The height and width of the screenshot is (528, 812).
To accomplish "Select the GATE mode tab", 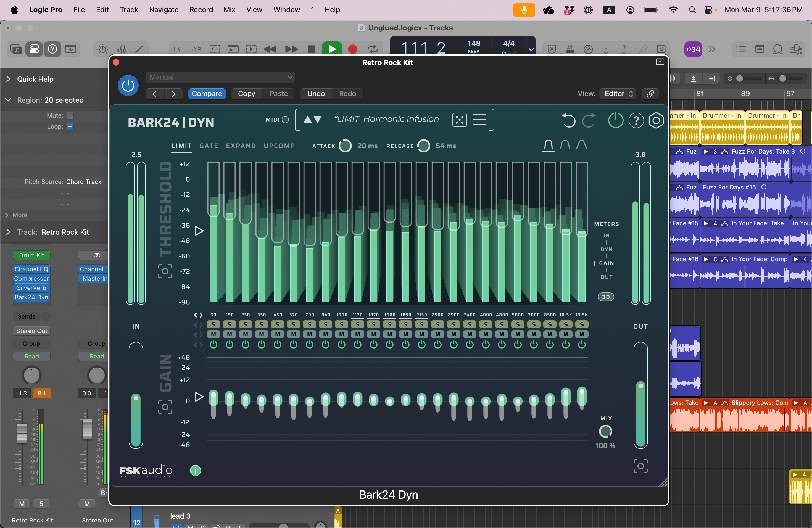I will point(209,146).
